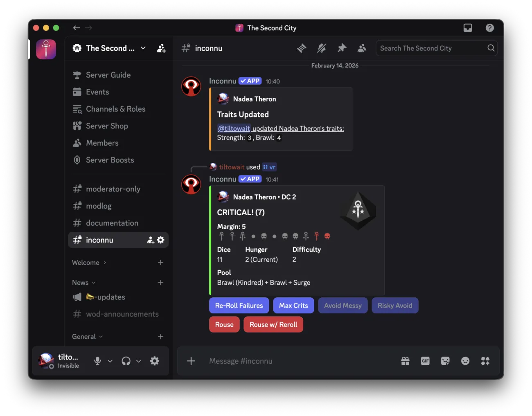
Task: Open the moderator-only channel
Action: [118, 189]
